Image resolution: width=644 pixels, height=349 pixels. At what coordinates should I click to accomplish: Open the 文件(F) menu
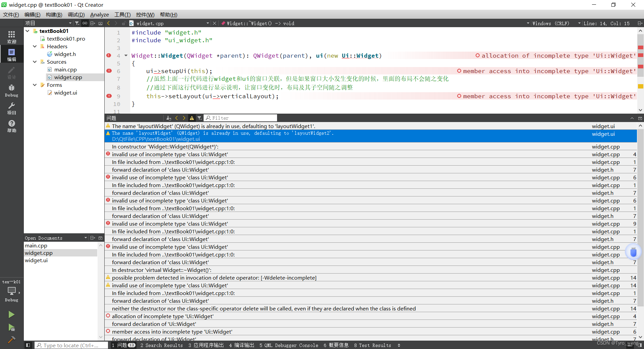(x=11, y=14)
